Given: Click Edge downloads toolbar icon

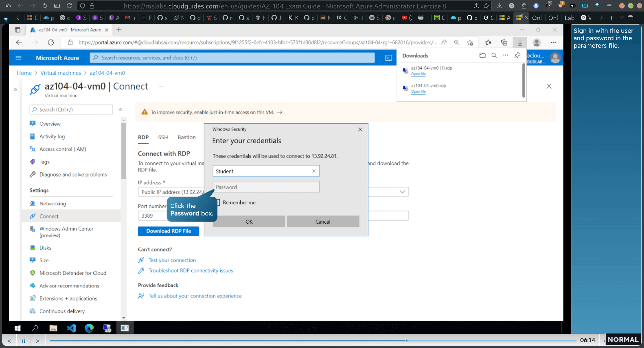Looking at the screenshot, I should (x=520, y=42).
